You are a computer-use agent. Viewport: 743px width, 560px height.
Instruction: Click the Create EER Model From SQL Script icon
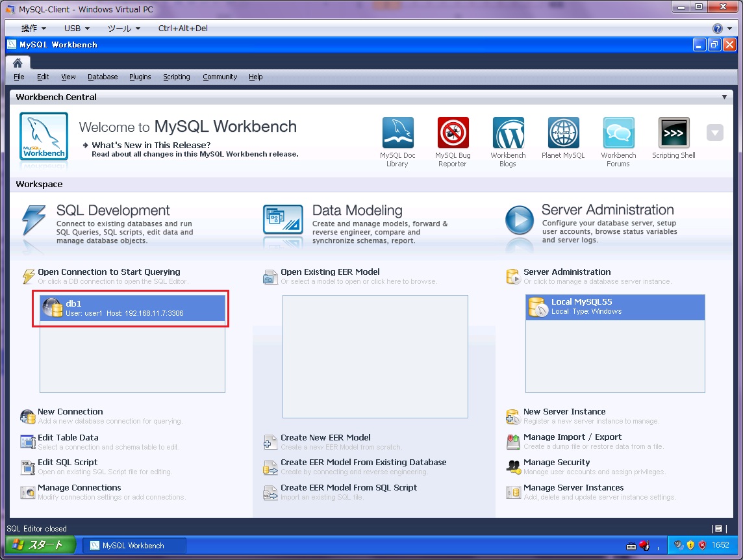pyautogui.click(x=270, y=492)
